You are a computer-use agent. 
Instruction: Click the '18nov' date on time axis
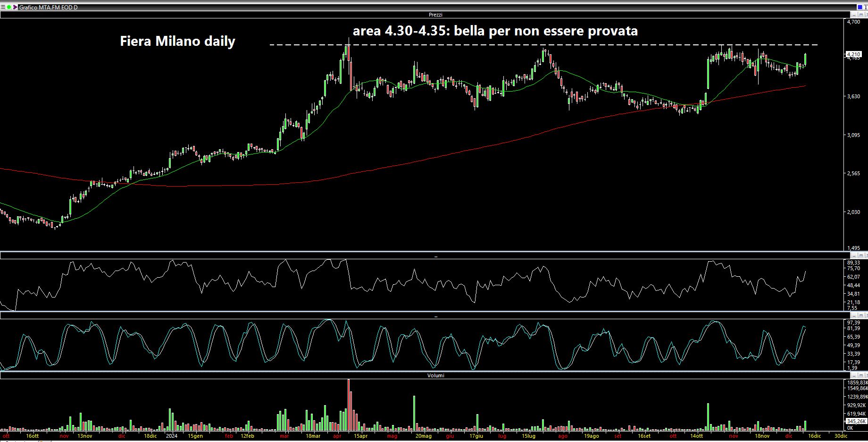762,436
